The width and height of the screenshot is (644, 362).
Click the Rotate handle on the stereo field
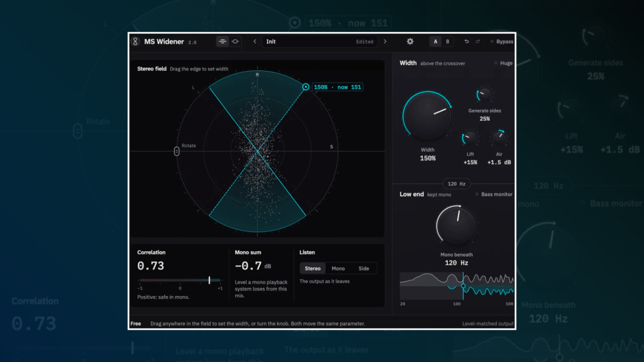pos(177,151)
